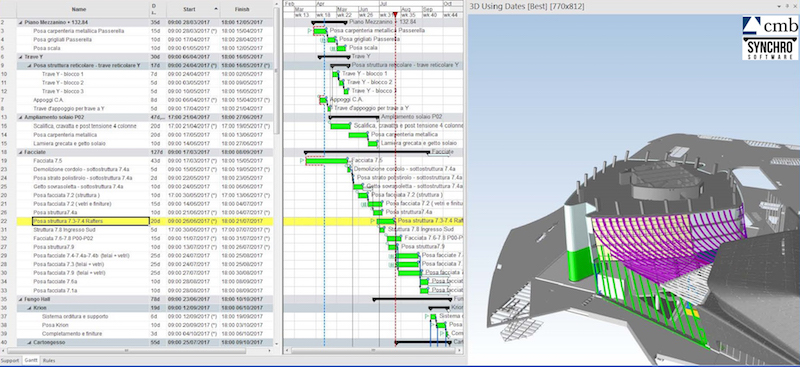Screen dimensions: 800x367
Task: Click the sort arrow in Start column header
Action: [216, 9]
